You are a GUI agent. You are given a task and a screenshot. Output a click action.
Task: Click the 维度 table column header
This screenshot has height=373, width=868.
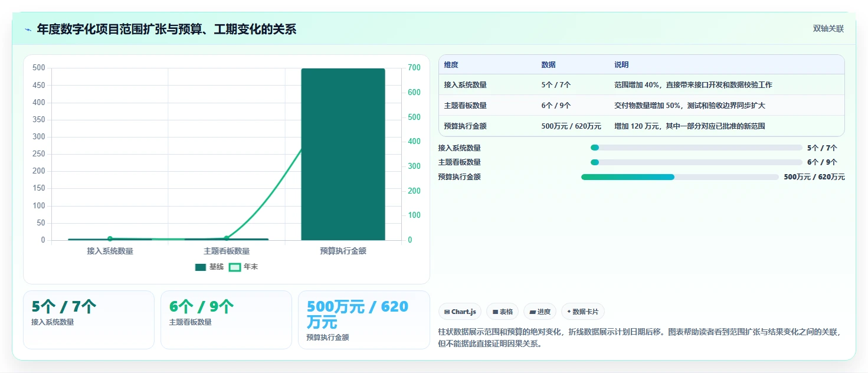(451, 65)
